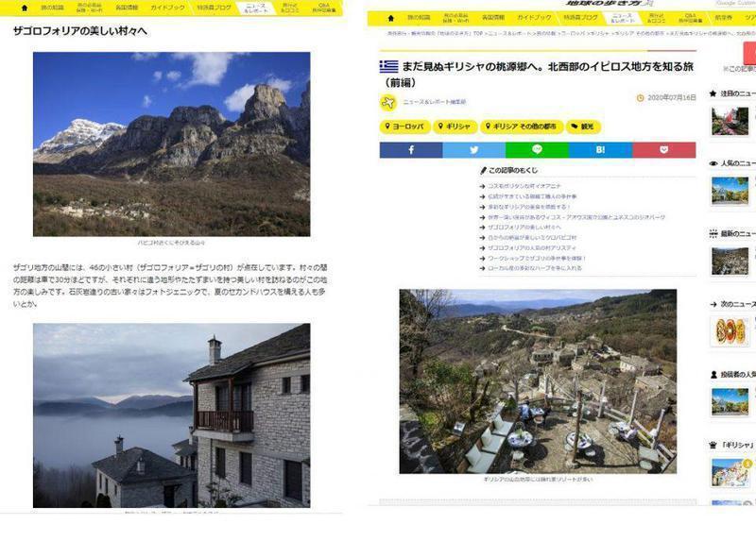Share the article on Twitter
The image size is (756, 541).
point(473,149)
